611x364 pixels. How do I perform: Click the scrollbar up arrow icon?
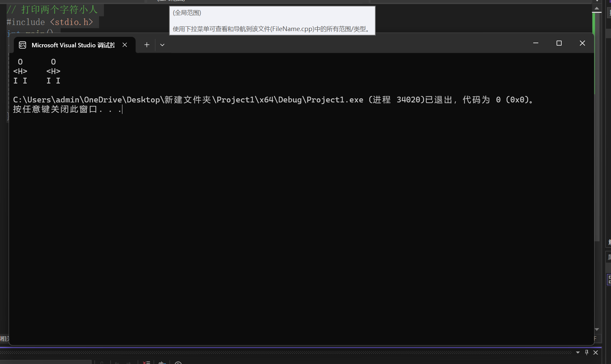[x=597, y=8]
